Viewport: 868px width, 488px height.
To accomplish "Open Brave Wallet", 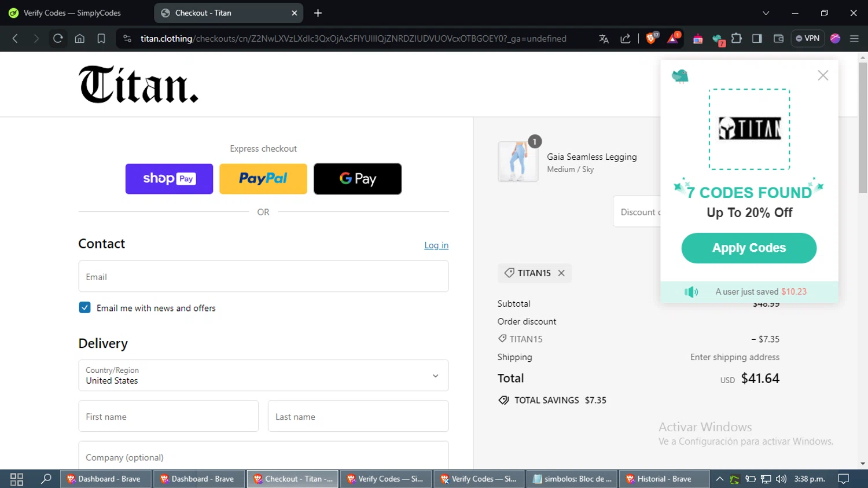I will click(x=778, y=39).
